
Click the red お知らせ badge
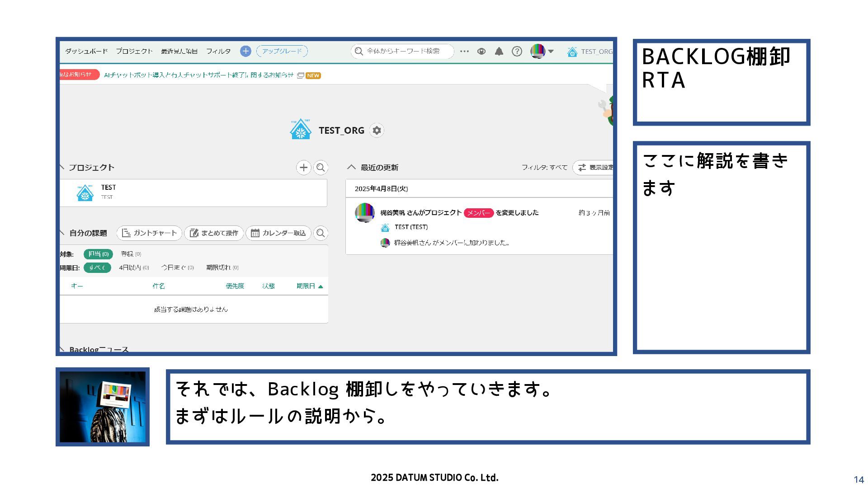point(79,75)
